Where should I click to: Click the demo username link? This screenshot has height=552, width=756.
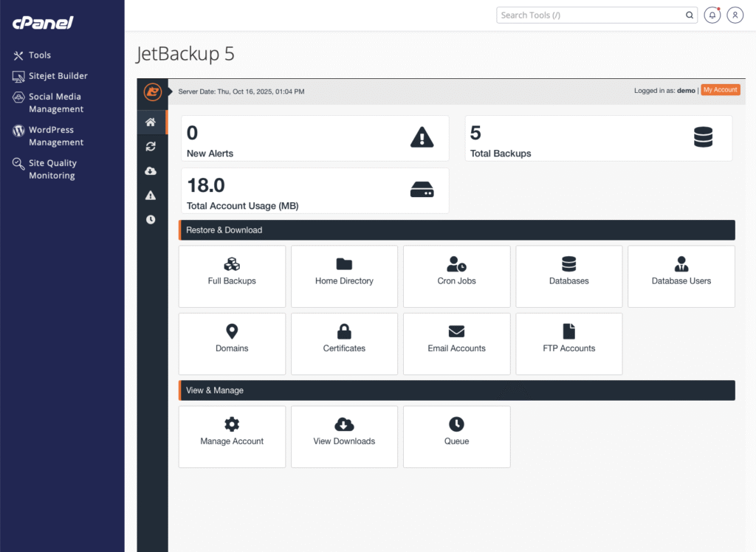pos(686,90)
